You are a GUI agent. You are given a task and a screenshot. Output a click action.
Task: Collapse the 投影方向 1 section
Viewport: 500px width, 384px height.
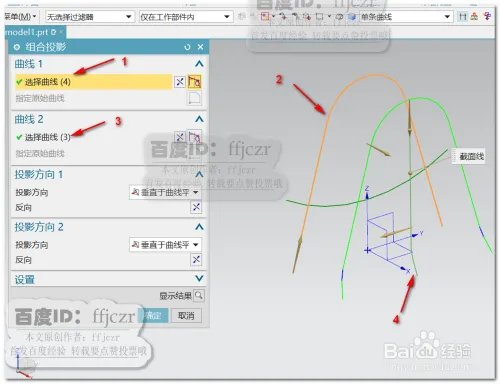(199, 174)
